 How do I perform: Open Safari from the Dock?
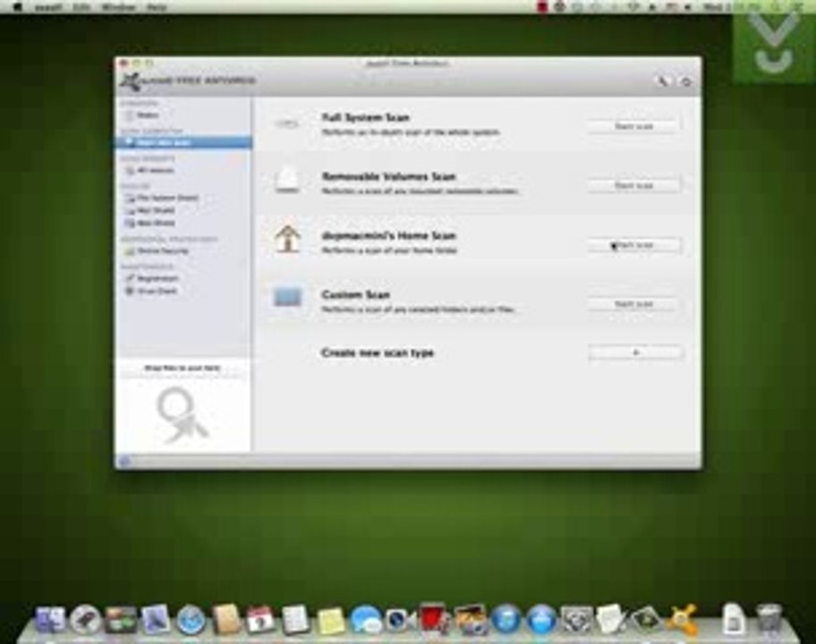pyautogui.click(x=191, y=620)
